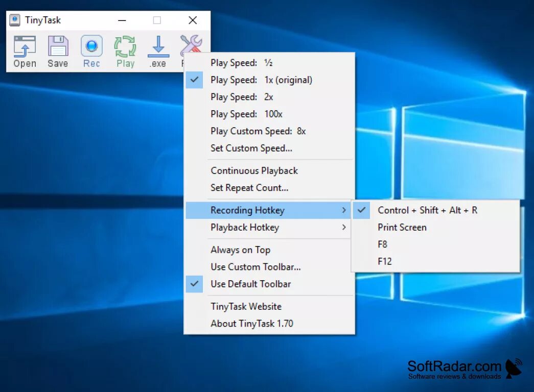
Task: Expand the Playback Hotkey submenu
Action: tap(268, 227)
